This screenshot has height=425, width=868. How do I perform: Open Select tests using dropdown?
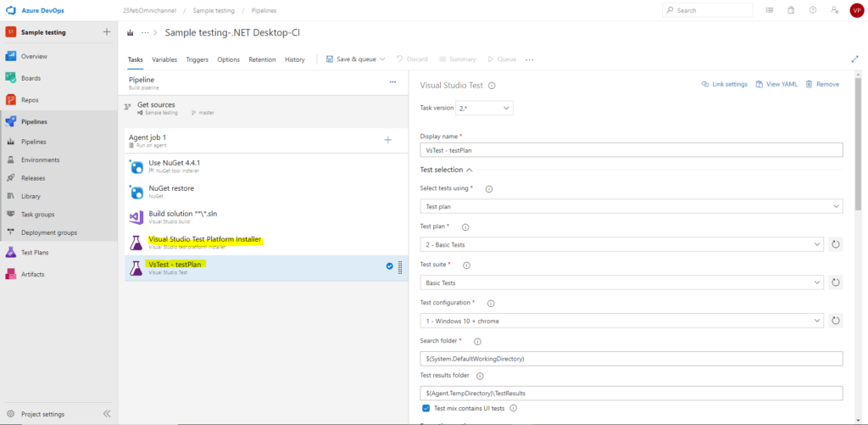click(632, 206)
